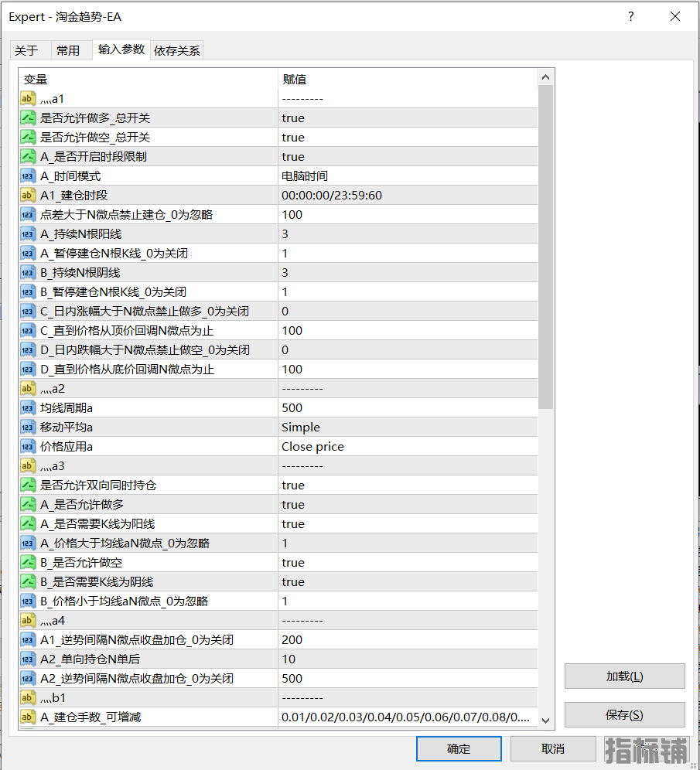Screen dimensions: 700x770
Task: Select the A_价格大于均线aN微点_0为忽略 row label
Action: (125, 543)
